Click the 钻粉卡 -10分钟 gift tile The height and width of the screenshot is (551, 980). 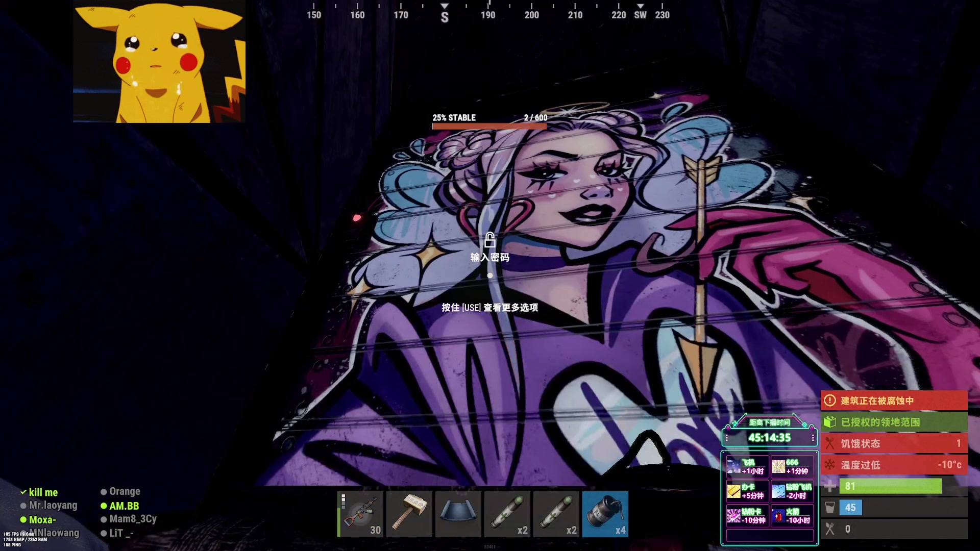coord(747,515)
